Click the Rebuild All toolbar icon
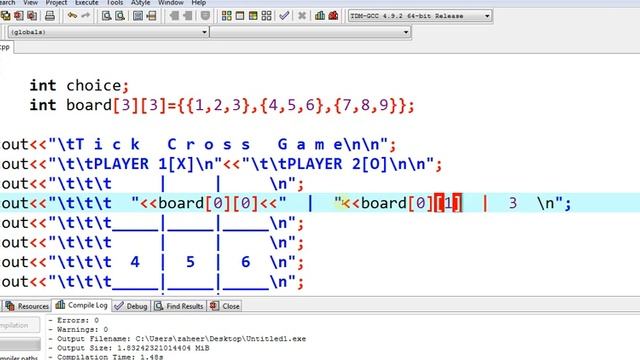The height and width of the screenshot is (360, 640). click(267, 16)
